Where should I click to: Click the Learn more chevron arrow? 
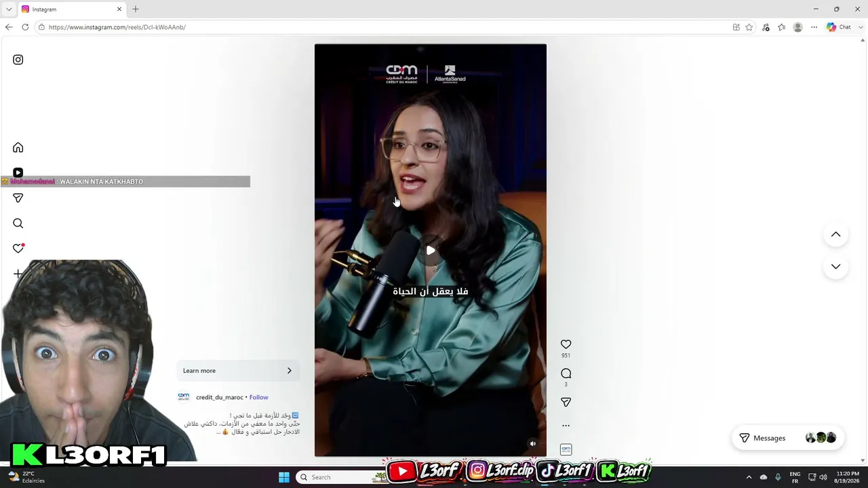[289, 371]
